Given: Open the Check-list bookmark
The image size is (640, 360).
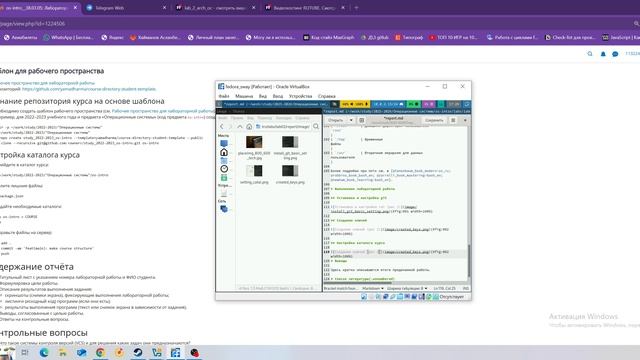Looking at the screenshot, I should coord(570,37).
